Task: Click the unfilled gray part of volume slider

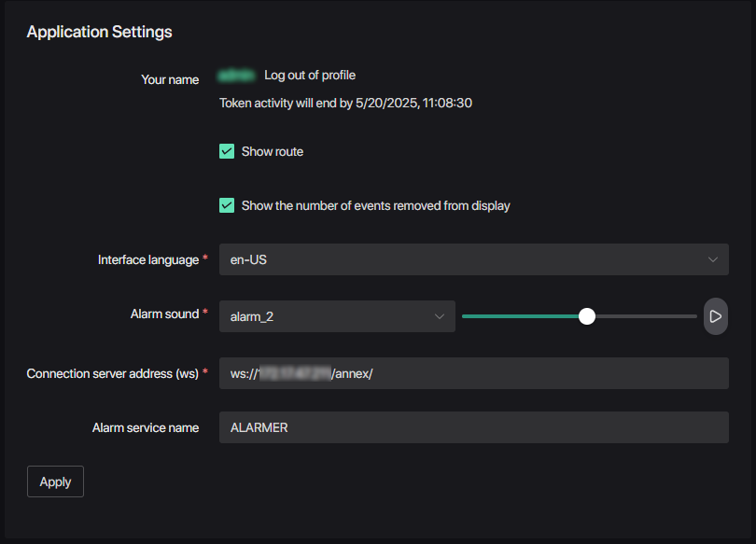Action: (x=646, y=316)
